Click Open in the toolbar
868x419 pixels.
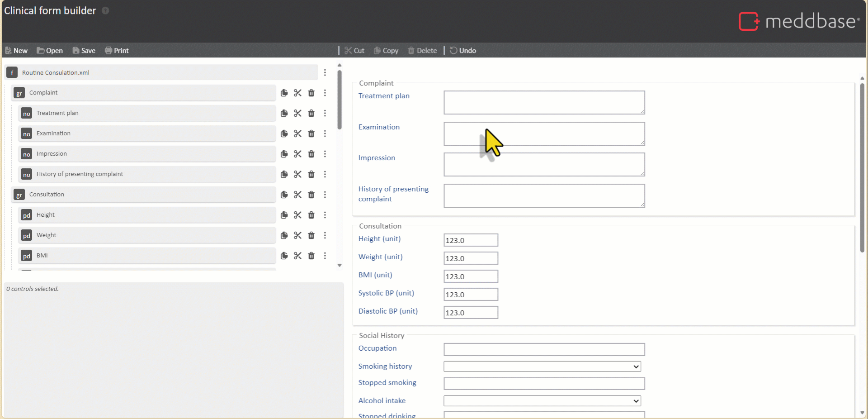click(x=50, y=51)
